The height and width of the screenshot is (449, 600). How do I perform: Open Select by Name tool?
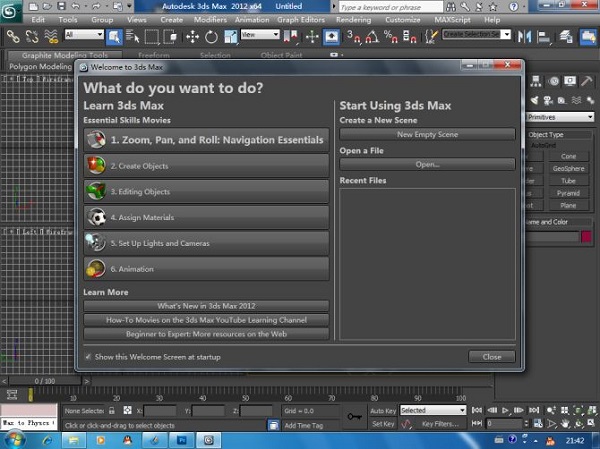[132, 37]
